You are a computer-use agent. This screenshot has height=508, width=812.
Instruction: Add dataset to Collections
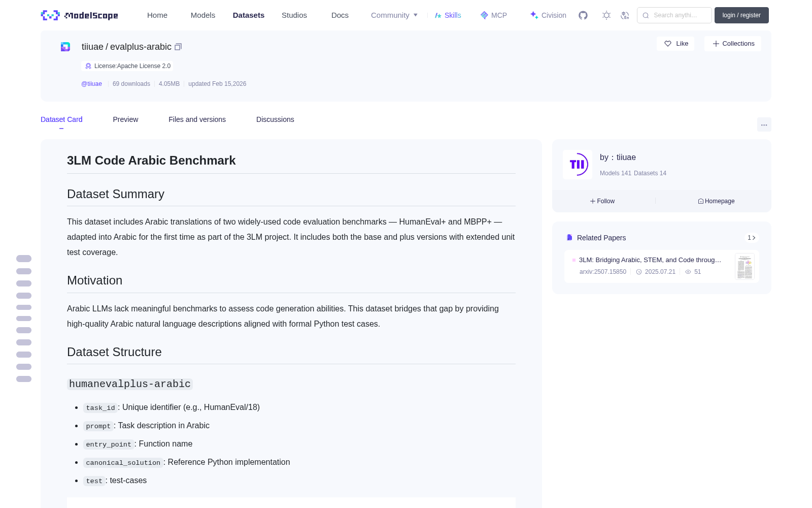pos(733,44)
